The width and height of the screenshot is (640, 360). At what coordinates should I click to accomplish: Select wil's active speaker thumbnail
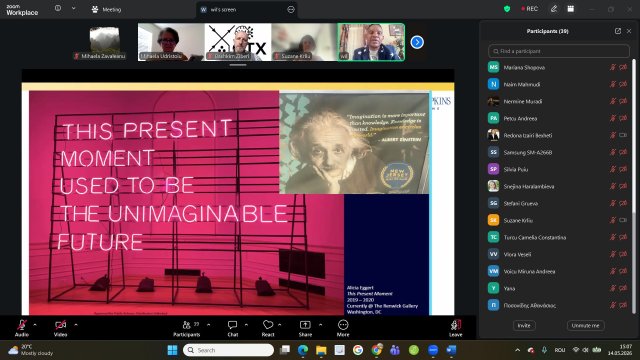pyautogui.click(x=371, y=42)
